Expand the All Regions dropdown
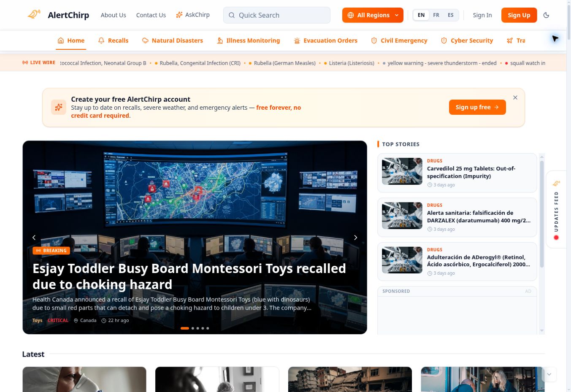 click(373, 15)
